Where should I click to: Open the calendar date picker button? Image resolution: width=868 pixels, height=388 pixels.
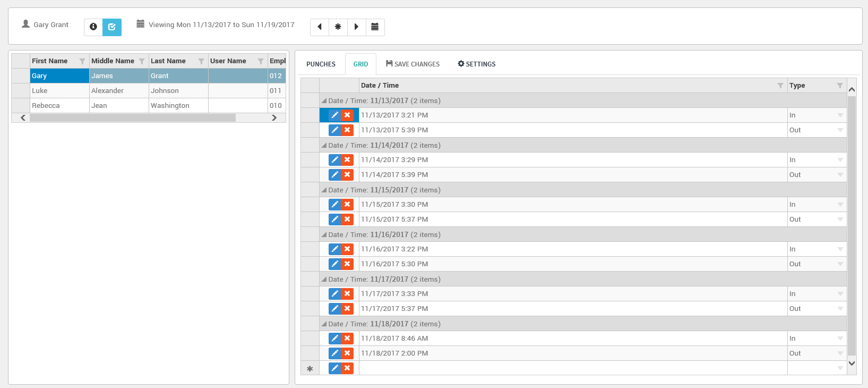point(375,27)
